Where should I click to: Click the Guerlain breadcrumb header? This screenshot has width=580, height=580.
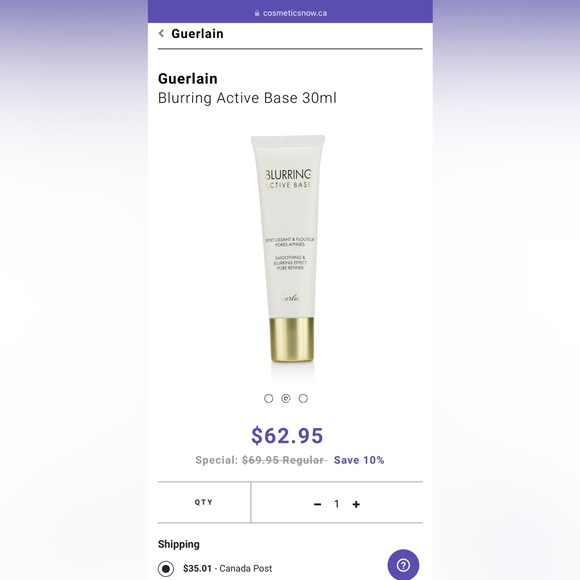click(198, 34)
